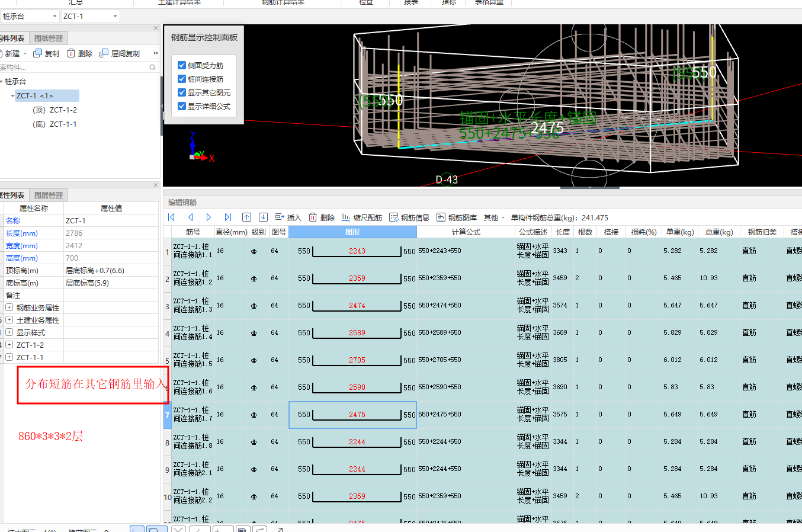This screenshot has width=802, height=532.
Task: Click the 名称 value field ZCT-1
Action: (x=111, y=220)
